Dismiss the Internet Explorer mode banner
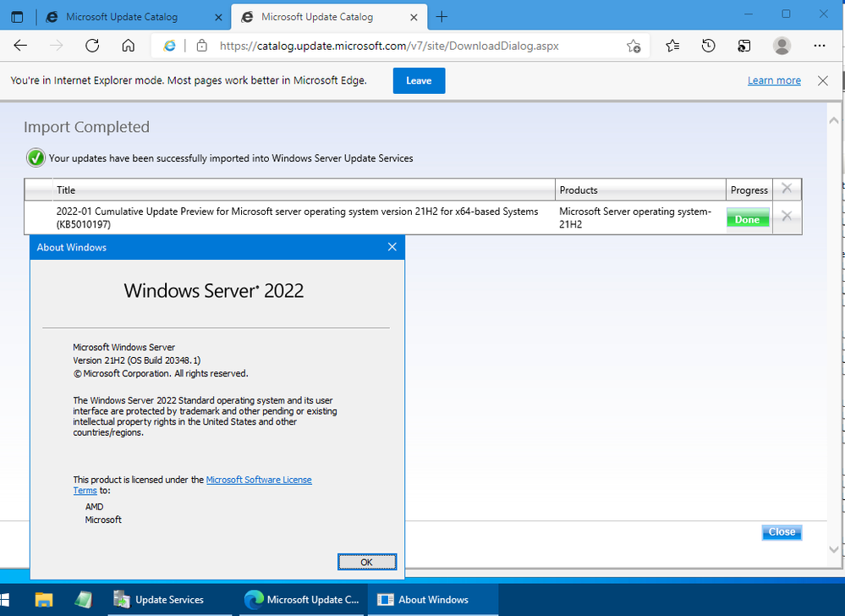845x616 pixels. pyautogui.click(x=822, y=81)
